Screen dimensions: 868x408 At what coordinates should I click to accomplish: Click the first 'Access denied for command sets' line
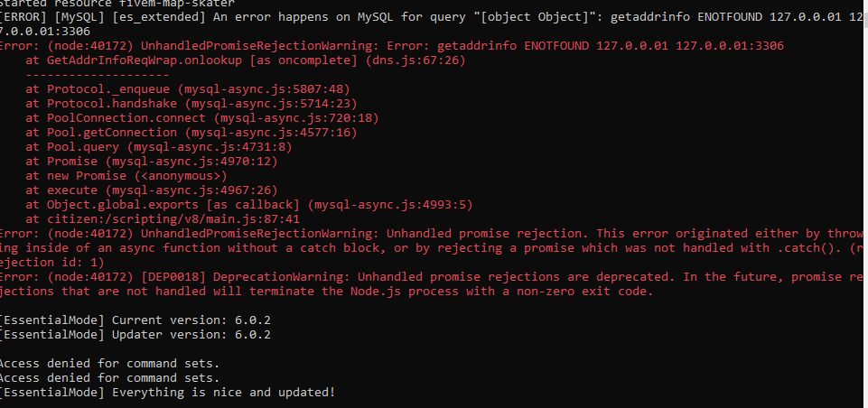click(x=108, y=363)
